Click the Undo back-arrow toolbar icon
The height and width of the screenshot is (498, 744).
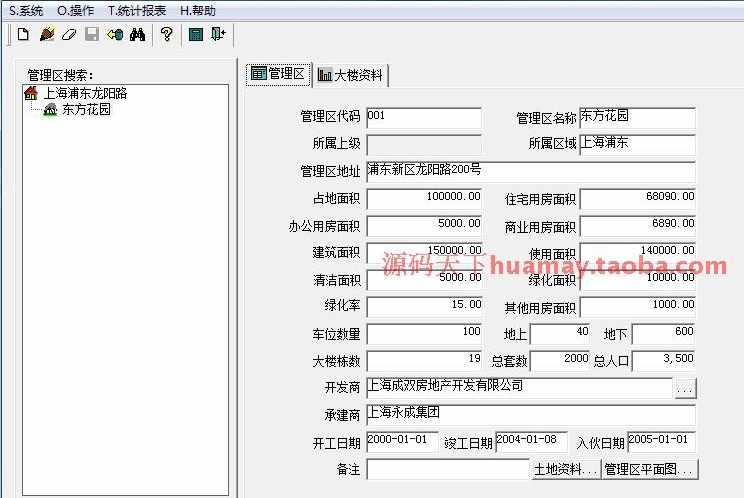point(115,34)
